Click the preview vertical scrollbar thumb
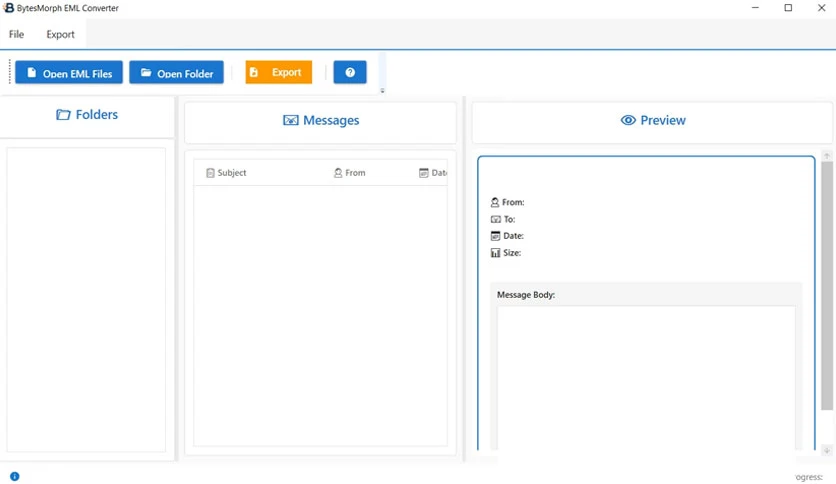This screenshot has height=484, width=836. tap(827, 286)
